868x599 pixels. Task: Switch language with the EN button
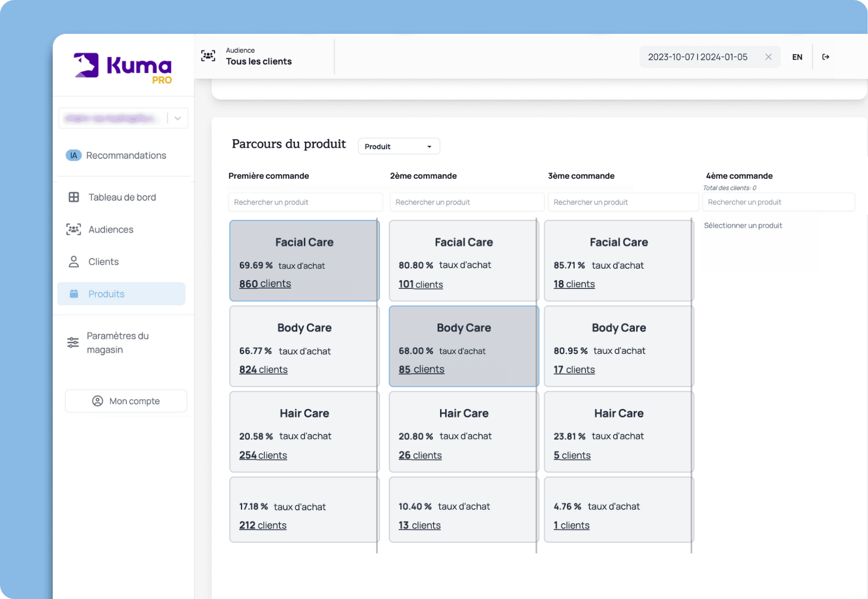[797, 57]
